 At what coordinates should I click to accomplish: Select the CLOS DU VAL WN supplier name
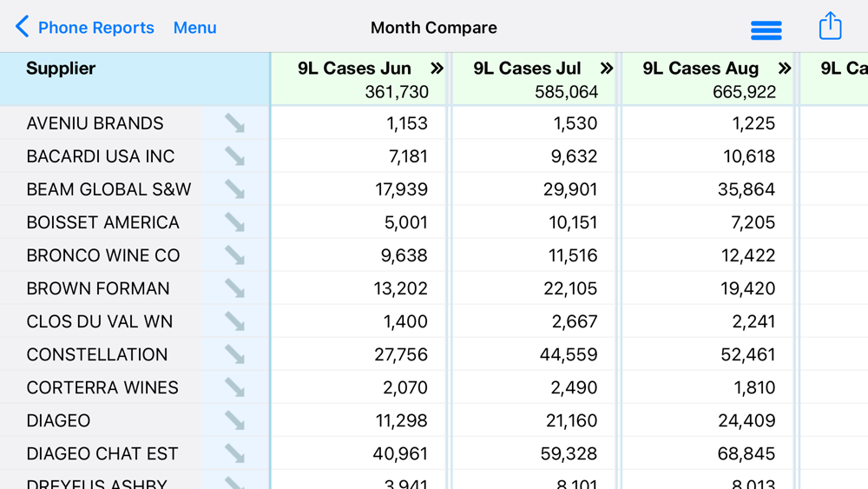[x=99, y=321]
